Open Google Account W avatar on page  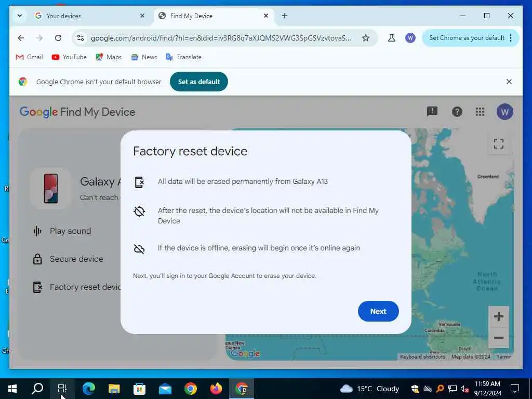pos(505,112)
